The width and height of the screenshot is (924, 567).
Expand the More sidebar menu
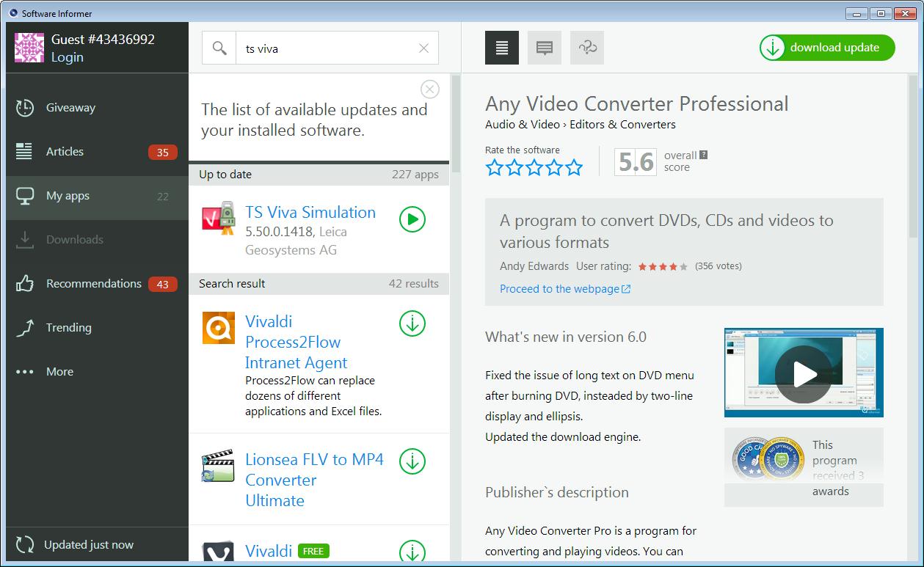click(x=59, y=372)
